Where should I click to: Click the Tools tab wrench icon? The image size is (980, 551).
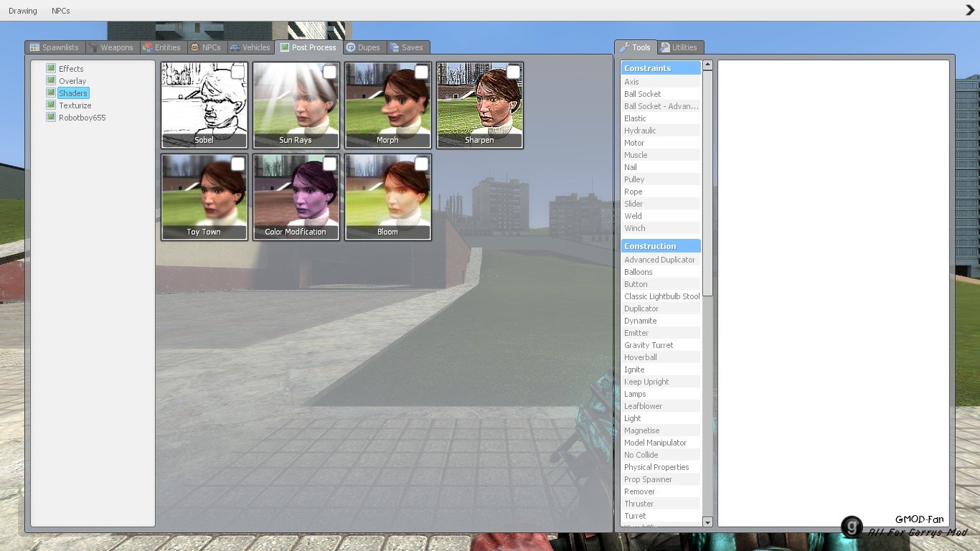[625, 47]
